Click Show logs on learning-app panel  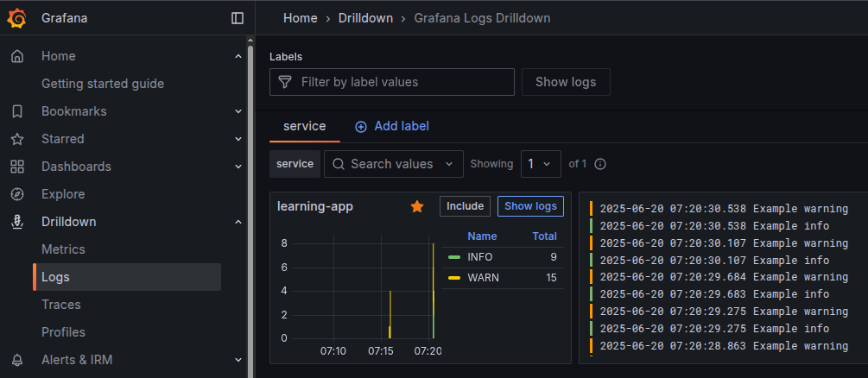pyautogui.click(x=530, y=206)
